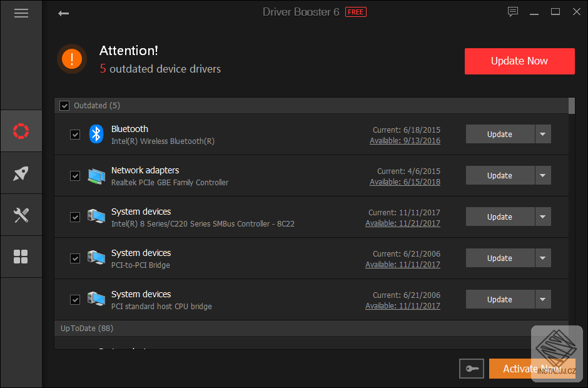Click the PCI standard host CPU bridge icon
Image resolution: width=588 pixels, height=388 pixels.
(x=96, y=299)
